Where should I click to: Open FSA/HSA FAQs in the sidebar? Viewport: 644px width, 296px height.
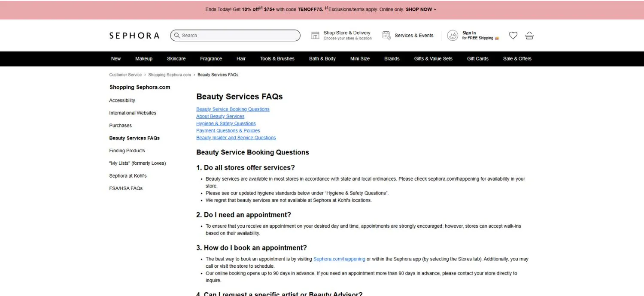click(126, 188)
